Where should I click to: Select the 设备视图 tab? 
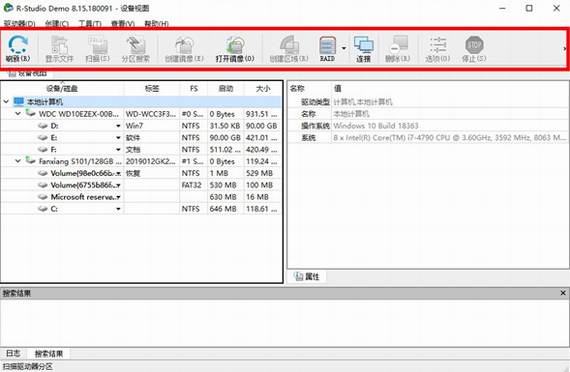pos(28,73)
